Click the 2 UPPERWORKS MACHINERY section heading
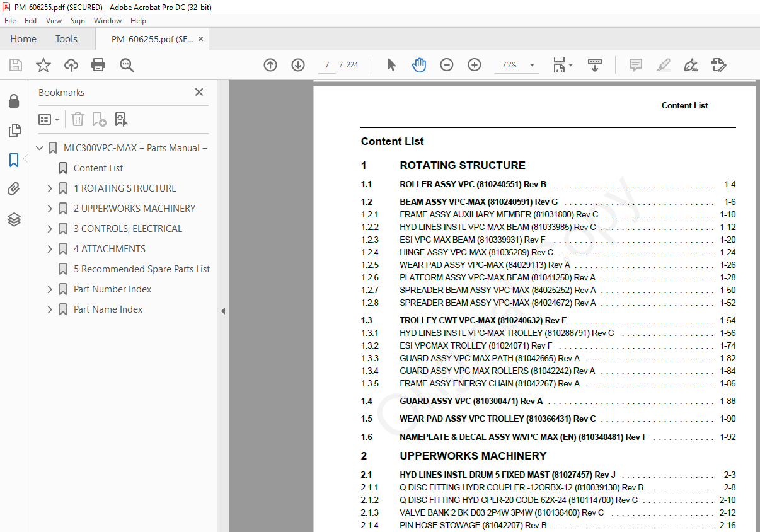The height and width of the screenshot is (532, 760). pyautogui.click(x=473, y=456)
